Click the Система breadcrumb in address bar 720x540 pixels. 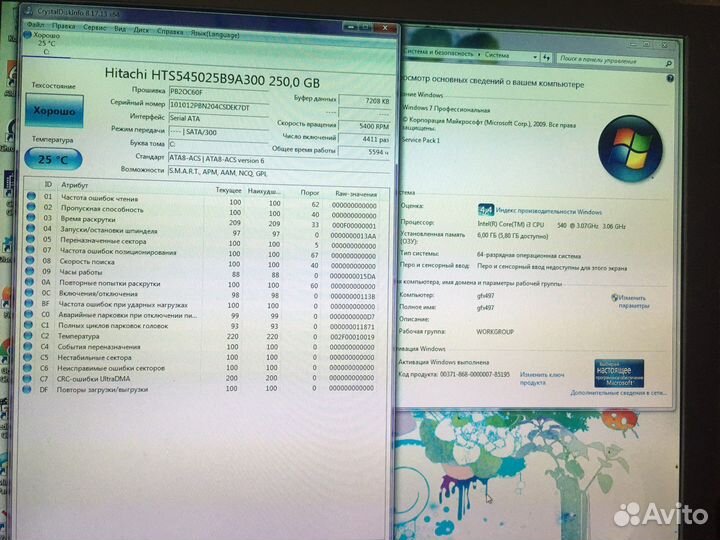497,55
